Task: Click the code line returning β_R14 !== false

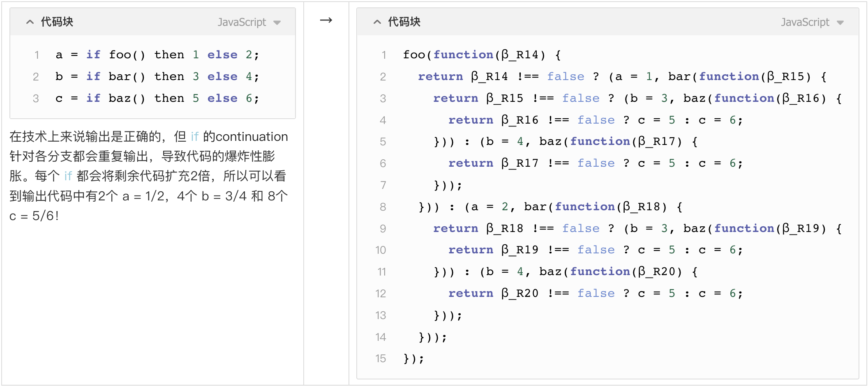Action: coord(623,76)
